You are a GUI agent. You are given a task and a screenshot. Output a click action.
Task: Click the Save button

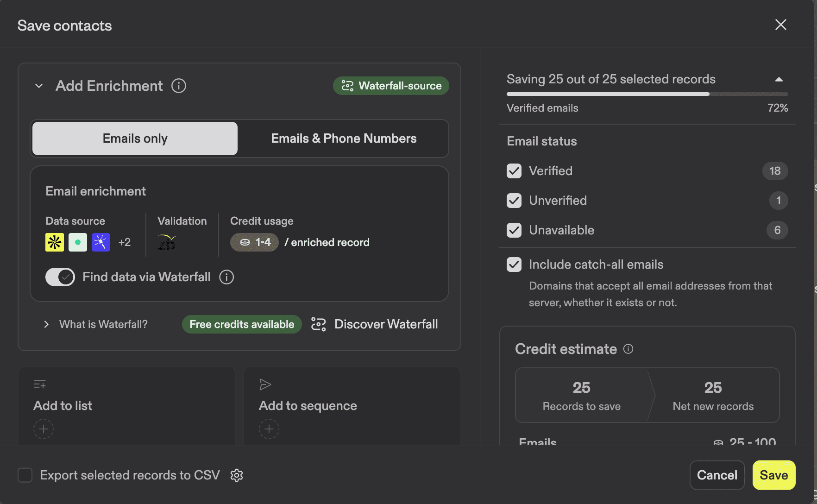(x=774, y=475)
